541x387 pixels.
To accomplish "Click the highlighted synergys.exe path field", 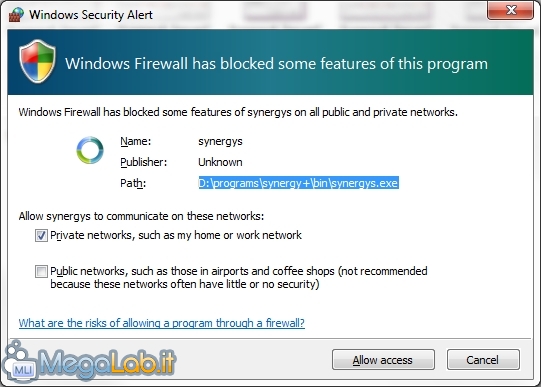I will pyautogui.click(x=298, y=183).
